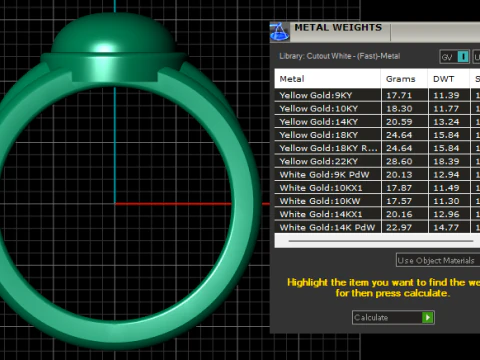This screenshot has width=480, height=360.
Task: Click the 12.94 DWT value
Action: coord(446,175)
